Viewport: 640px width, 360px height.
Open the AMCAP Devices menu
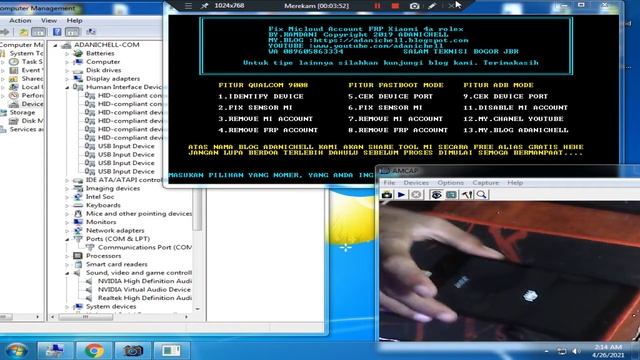pos(416,183)
